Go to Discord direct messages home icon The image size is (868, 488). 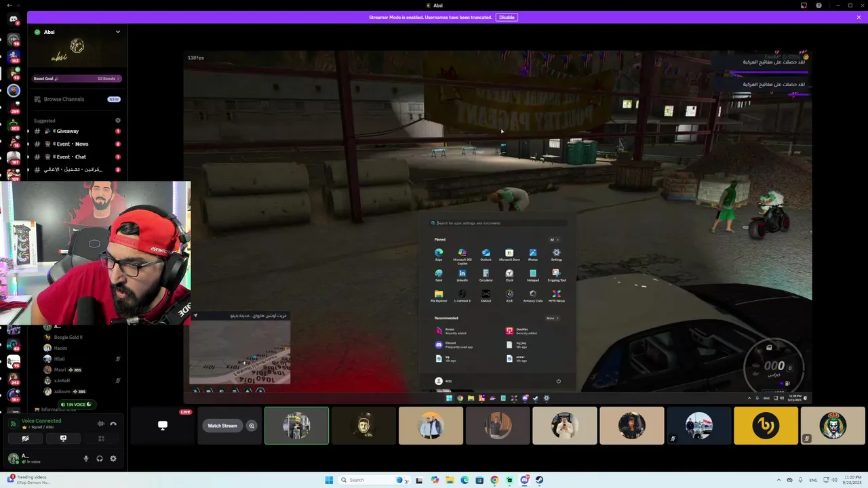pyautogui.click(x=14, y=19)
